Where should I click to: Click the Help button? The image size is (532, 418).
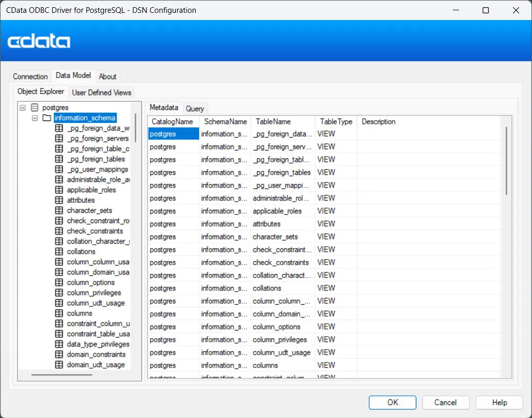(x=499, y=402)
